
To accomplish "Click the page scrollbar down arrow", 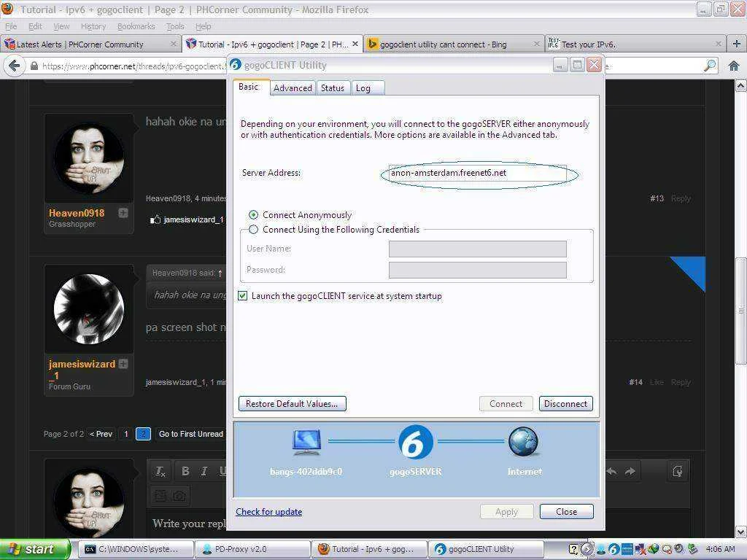I will click(x=741, y=532).
